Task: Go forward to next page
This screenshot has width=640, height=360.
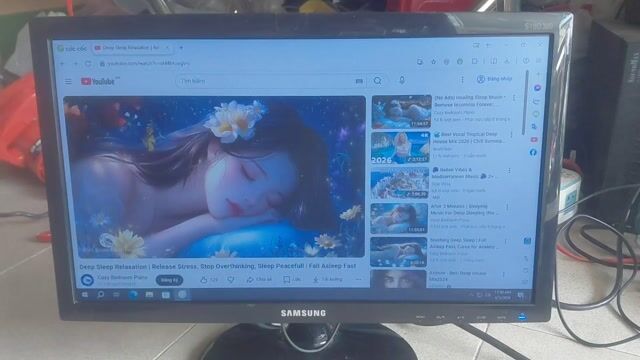Action: 76,64
